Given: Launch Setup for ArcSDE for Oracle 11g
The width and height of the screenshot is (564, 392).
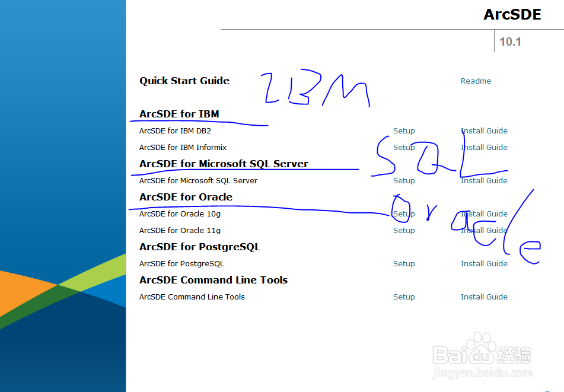Looking at the screenshot, I should click(404, 231).
